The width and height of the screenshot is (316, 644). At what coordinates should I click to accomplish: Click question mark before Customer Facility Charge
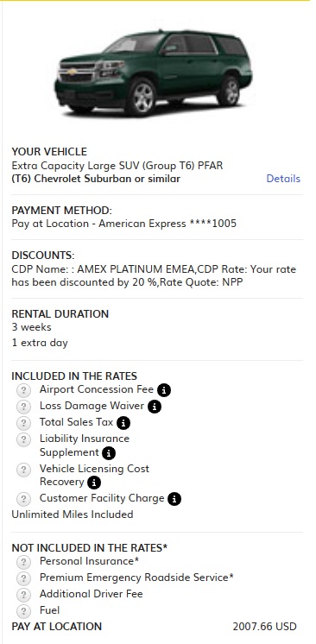tap(24, 499)
